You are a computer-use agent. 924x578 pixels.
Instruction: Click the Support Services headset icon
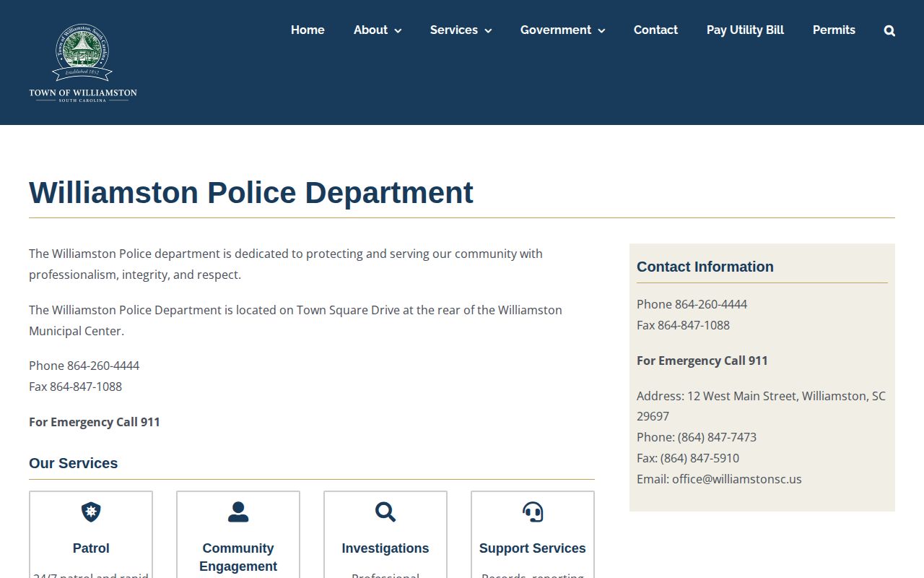click(533, 512)
